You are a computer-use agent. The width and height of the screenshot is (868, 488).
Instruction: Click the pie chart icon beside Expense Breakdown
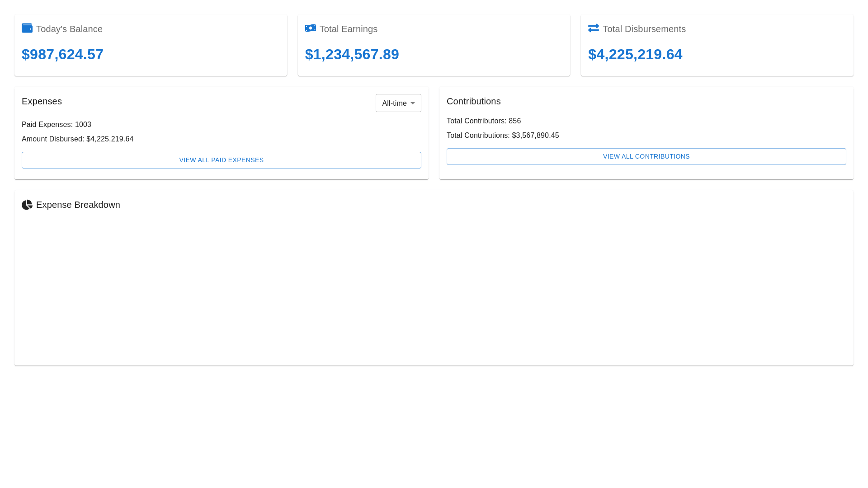pos(27,205)
